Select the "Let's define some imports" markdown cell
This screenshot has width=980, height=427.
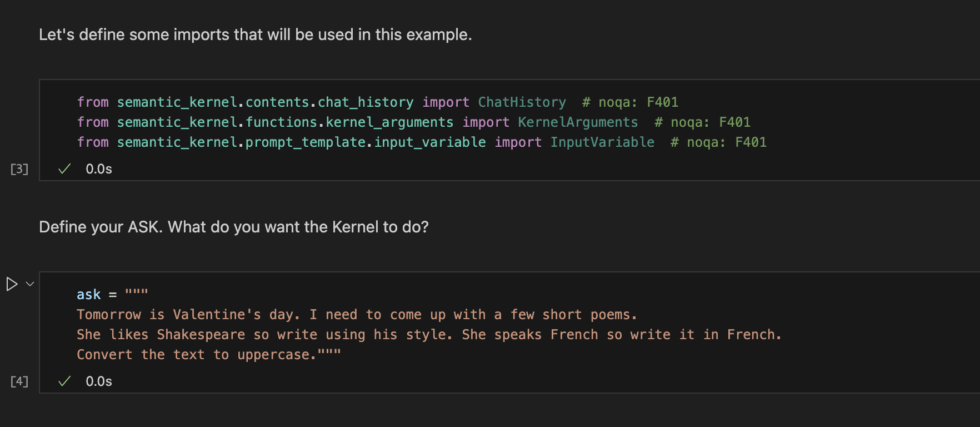click(x=255, y=35)
